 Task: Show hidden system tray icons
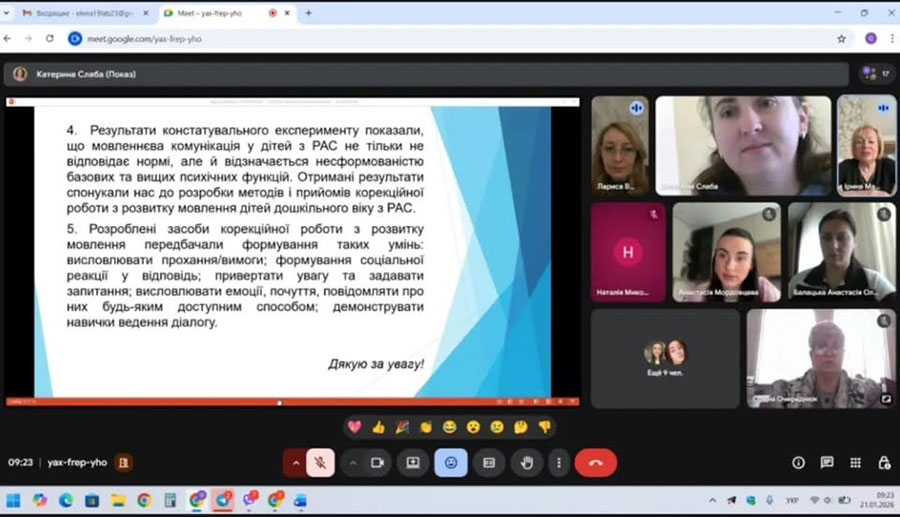pos(712,500)
